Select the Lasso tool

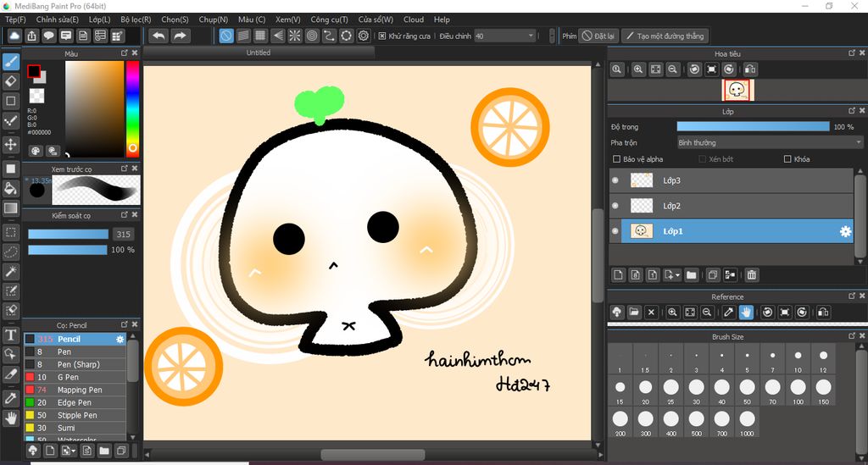(x=11, y=252)
